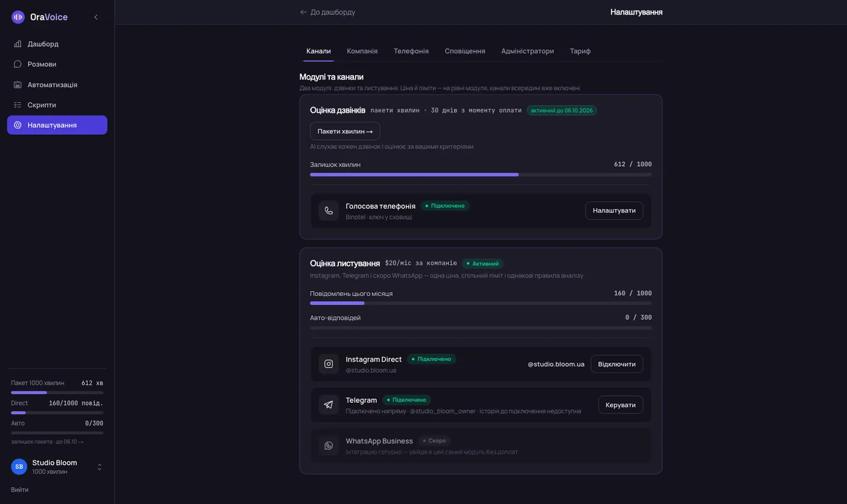847x504 pixels.
Task: Click the Telegram paper plane icon
Action: pos(329,405)
